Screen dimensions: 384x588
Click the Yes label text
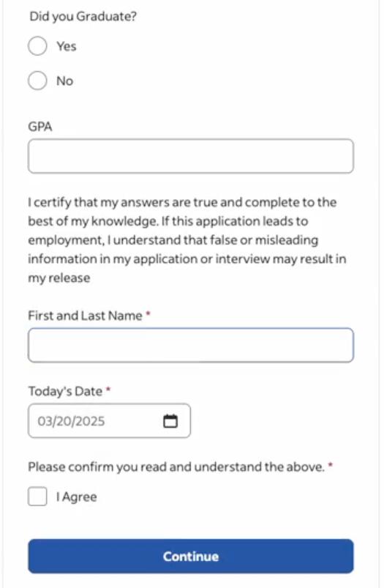point(67,47)
